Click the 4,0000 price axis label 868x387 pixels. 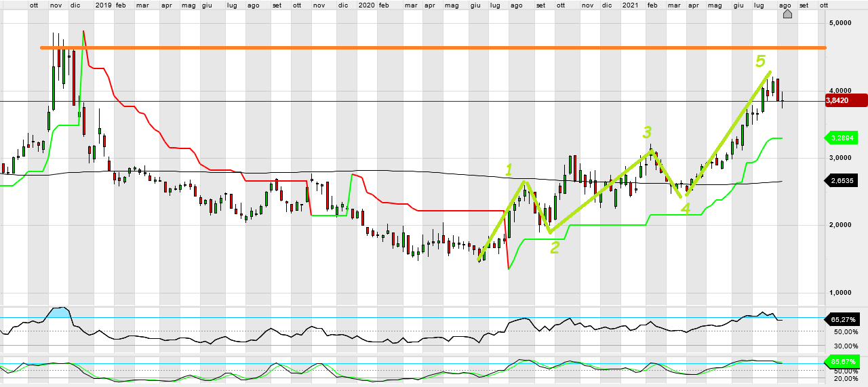[841, 90]
